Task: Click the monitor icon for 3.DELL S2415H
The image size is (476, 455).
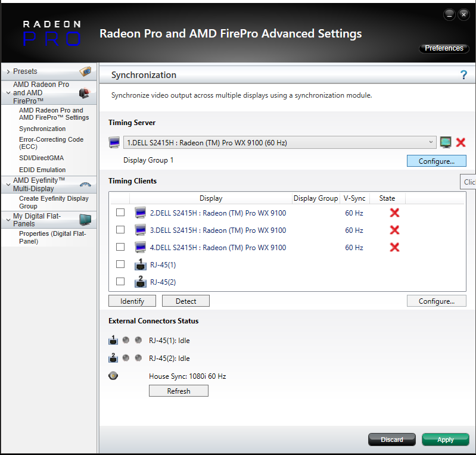Action: coord(140,230)
